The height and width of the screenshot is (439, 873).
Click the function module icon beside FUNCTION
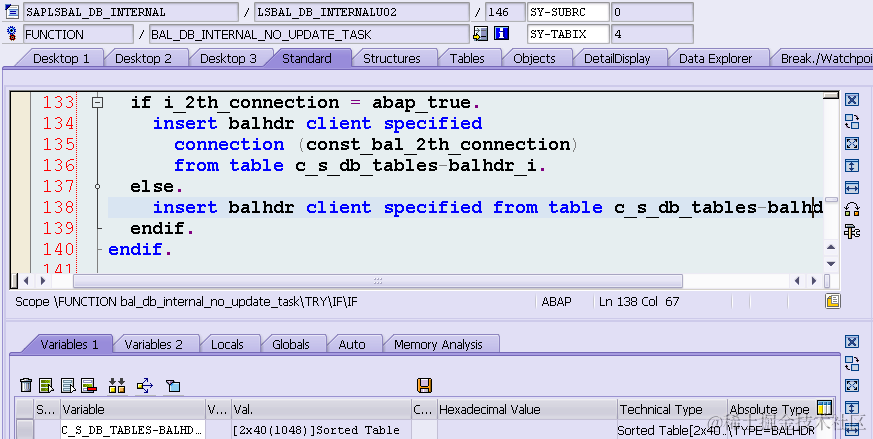click(11, 35)
